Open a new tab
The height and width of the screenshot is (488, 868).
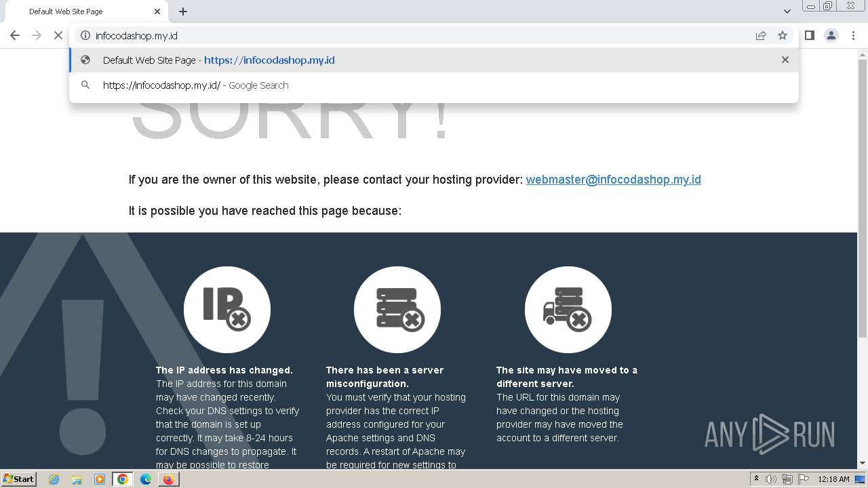tap(183, 12)
